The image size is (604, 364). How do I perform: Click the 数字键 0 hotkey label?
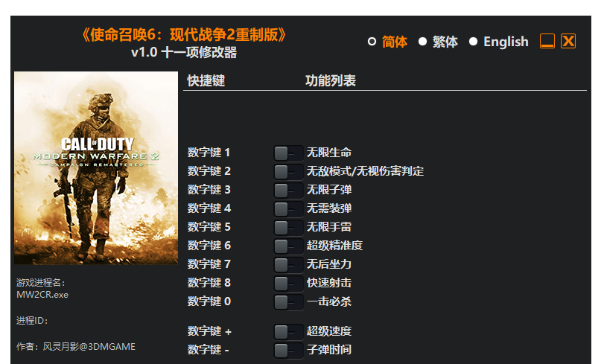(x=209, y=301)
